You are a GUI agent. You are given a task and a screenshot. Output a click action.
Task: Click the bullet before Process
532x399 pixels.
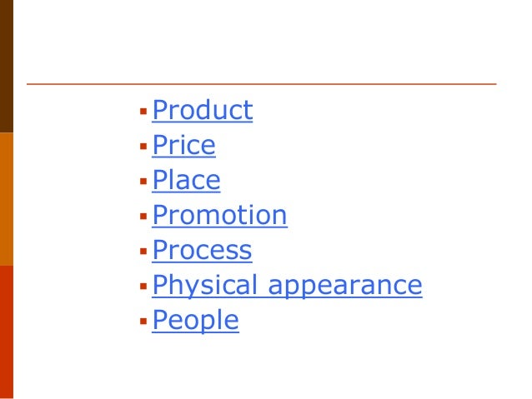click(143, 252)
